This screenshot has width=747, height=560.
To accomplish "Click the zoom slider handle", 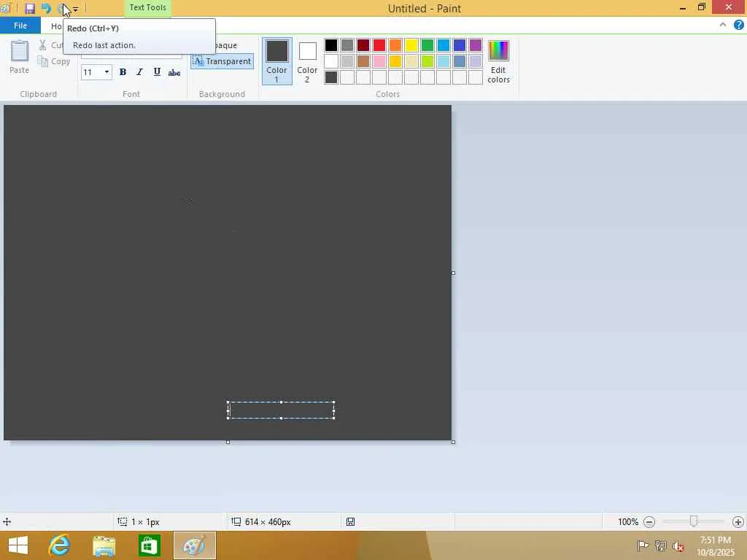I will pyautogui.click(x=694, y=522).
